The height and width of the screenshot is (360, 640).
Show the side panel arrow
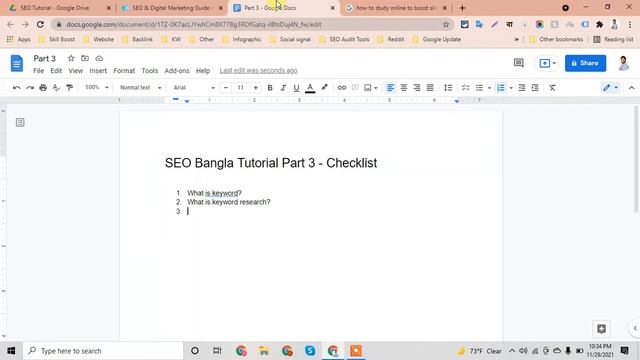635,328
